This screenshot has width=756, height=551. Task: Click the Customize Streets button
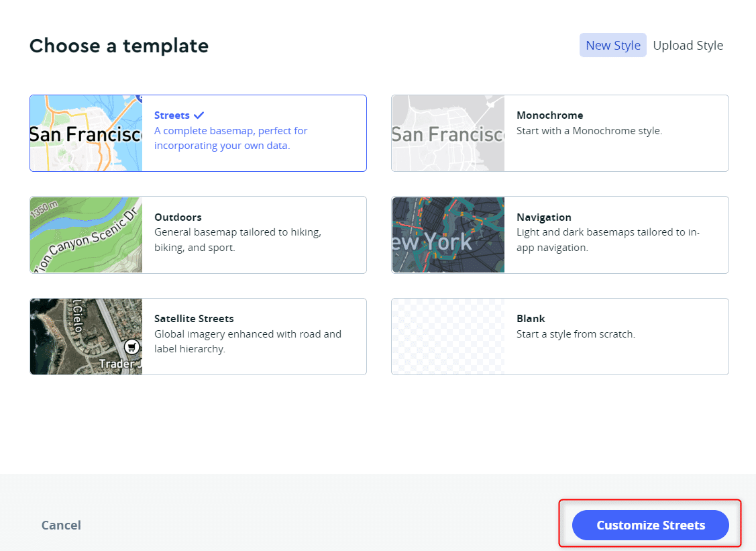[651, 525]
